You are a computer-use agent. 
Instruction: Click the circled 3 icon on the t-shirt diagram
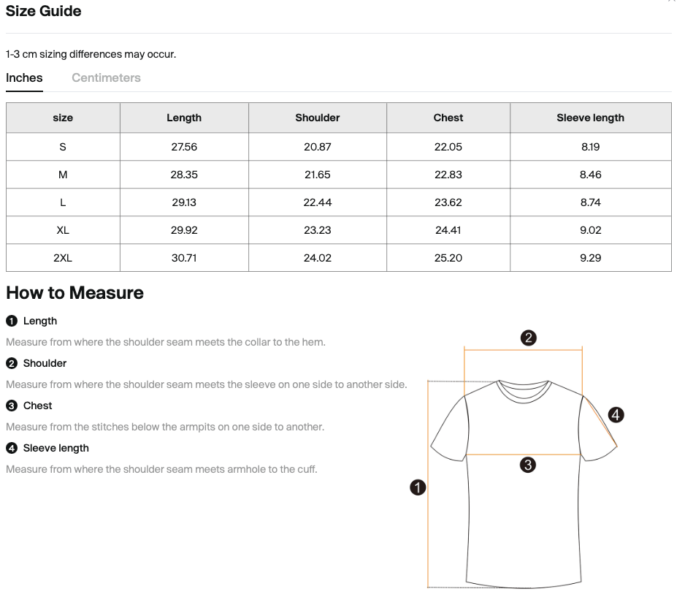coord(528,464)
